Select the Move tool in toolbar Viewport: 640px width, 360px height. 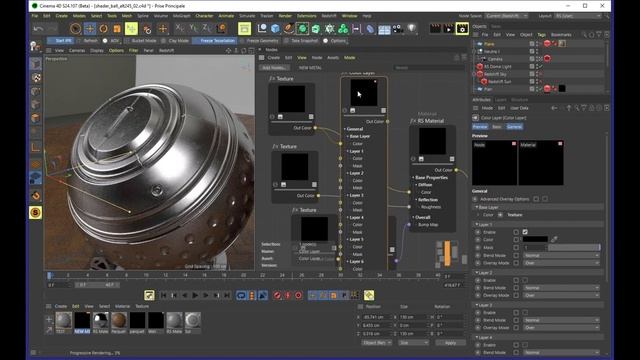90,29
